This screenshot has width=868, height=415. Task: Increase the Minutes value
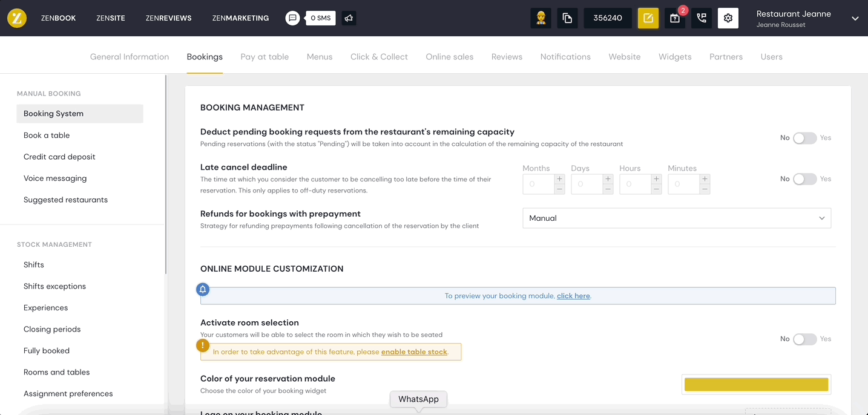pyautogui.click(x=705, y=179)
